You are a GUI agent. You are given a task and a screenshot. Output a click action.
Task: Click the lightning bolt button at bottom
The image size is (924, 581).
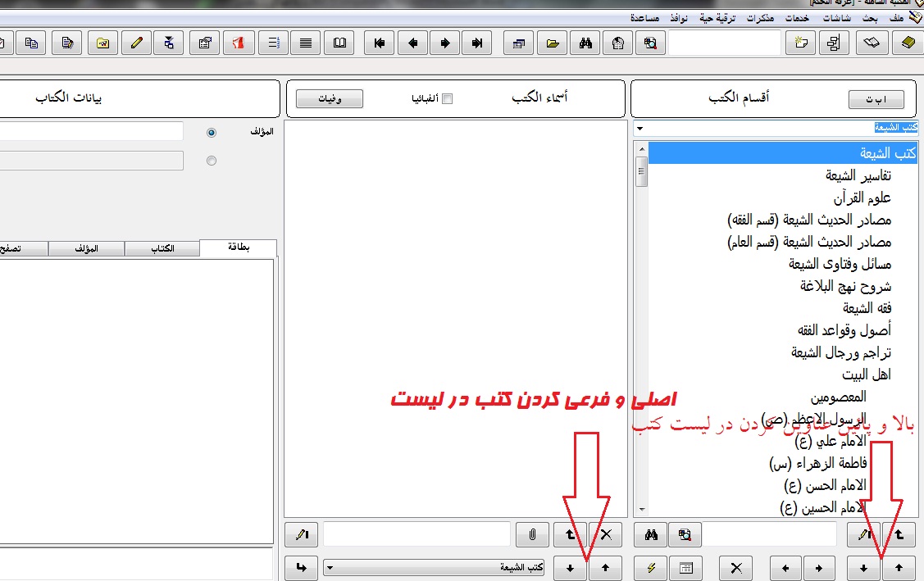652,567
